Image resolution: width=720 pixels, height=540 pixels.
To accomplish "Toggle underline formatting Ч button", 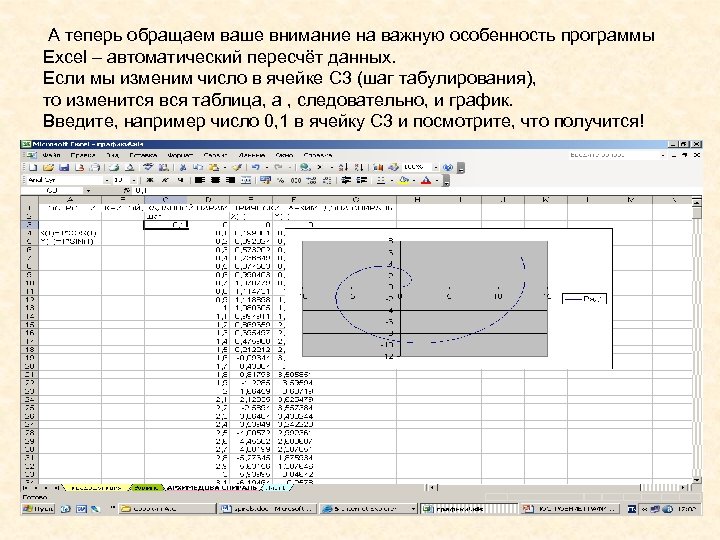I will point(180,180).
